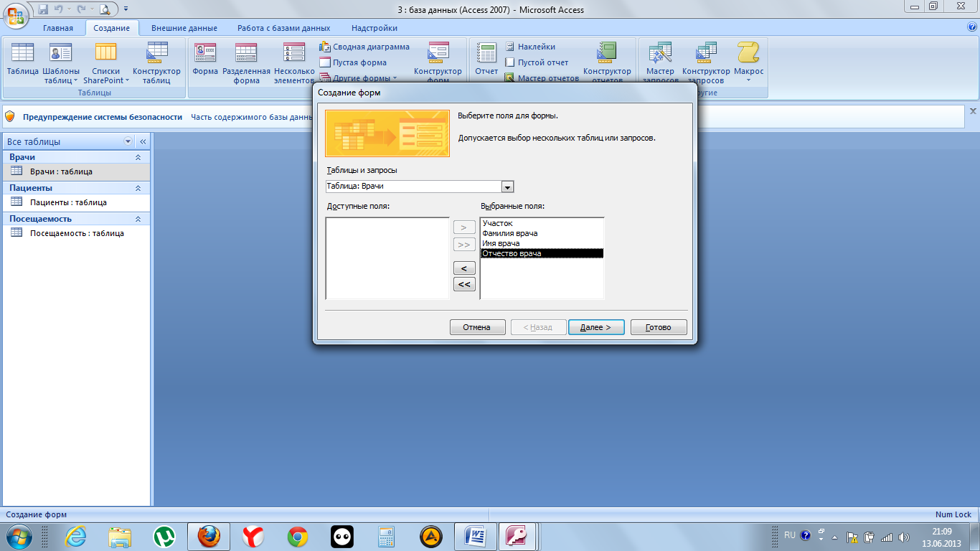Open the Надстройки ribbon tab
Image resolution: width=980 pixels, height=551 pixels.
pos(374,28)
